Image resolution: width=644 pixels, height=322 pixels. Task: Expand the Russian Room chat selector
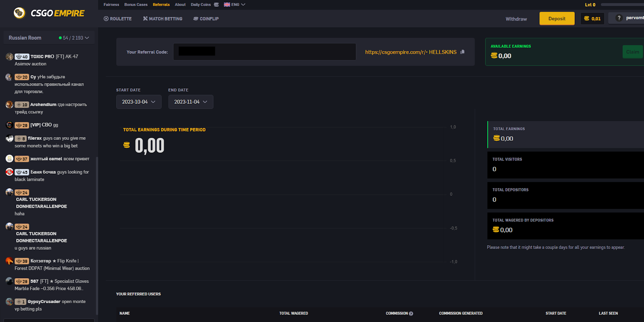click(x=49, y=38)
